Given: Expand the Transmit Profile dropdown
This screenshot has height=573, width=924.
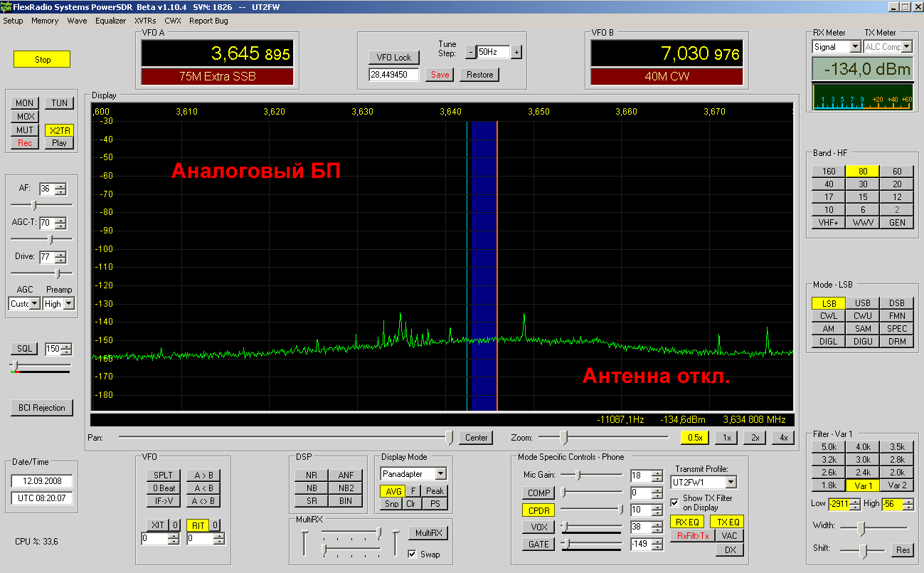Looking at the screenshot, I should [x=731, y=482].
